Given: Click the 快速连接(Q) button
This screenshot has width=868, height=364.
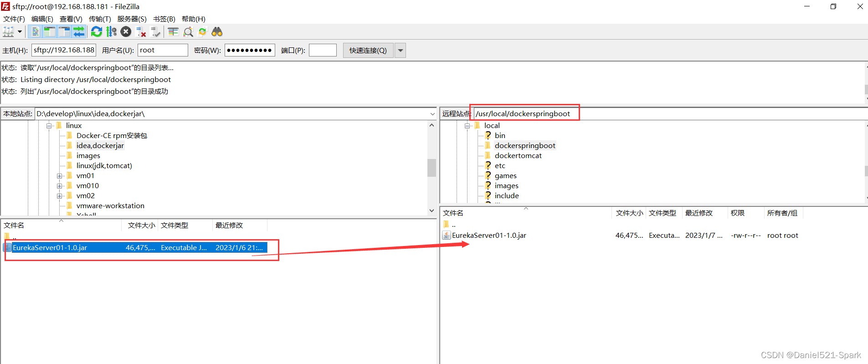Looking at the screenshot, I should pos(368,50).
